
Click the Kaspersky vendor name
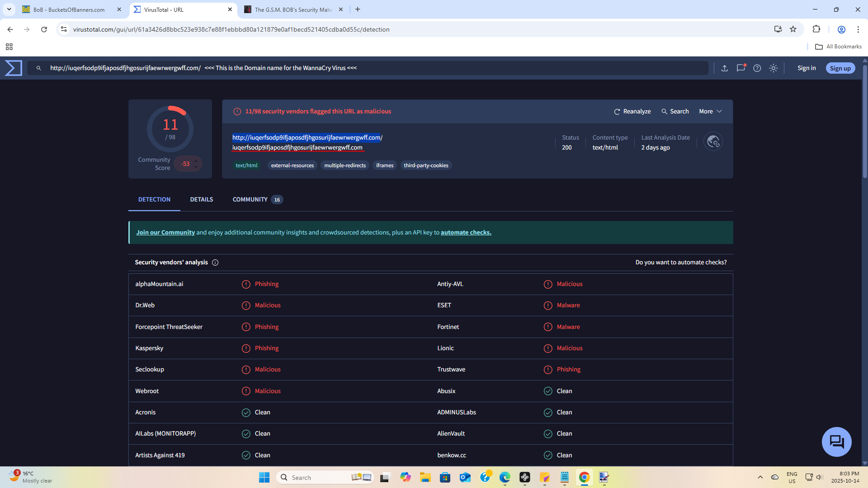pos(149,348)
